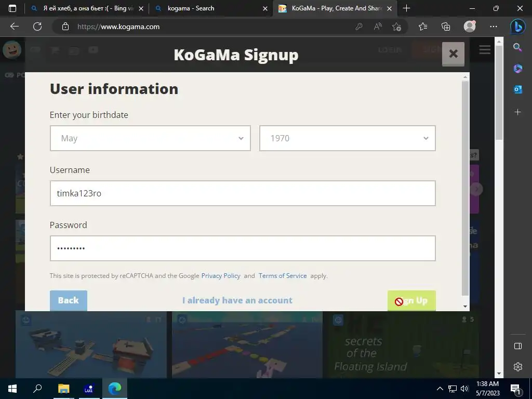
Task: Open the Bing chat sidebar button
Action: coord(518,26)
